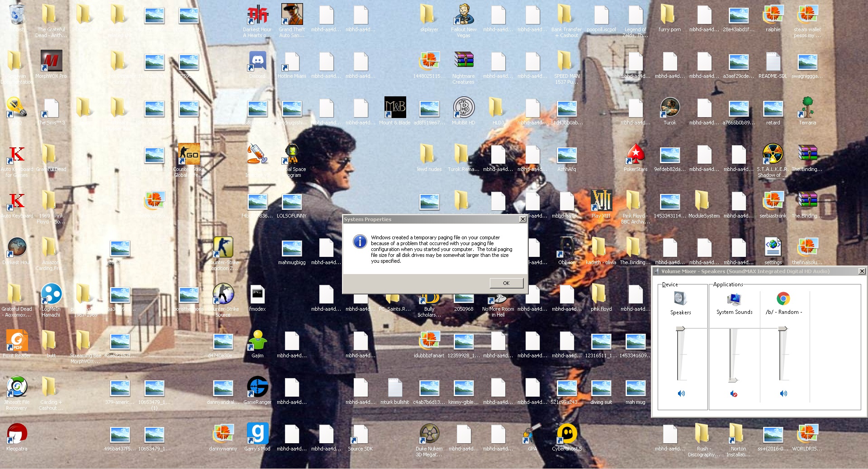
Task: Select the README-SDL text file
Action: click(773, 61)
